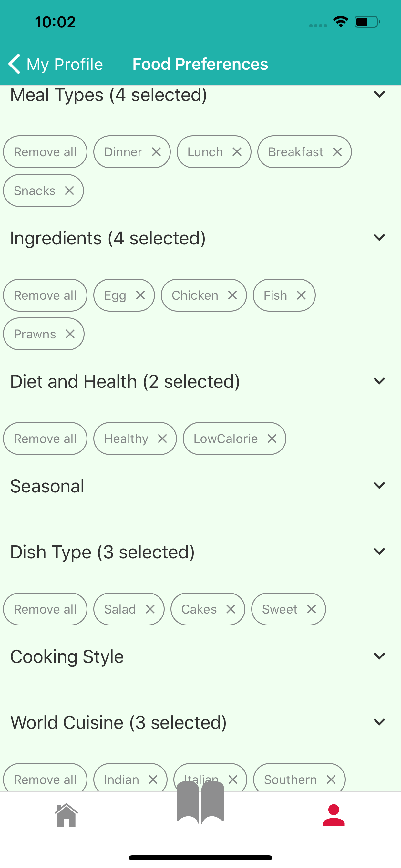Remove the Dinner chip via X
This screenshot has width=401, height=868.
[x=156, y=152]
